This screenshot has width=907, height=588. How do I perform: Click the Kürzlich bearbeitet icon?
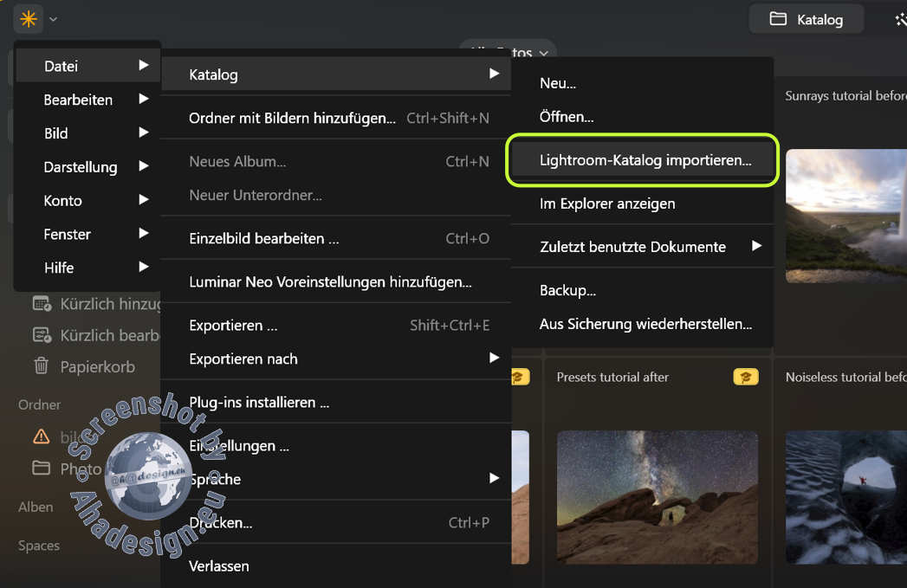coord(42,335)
